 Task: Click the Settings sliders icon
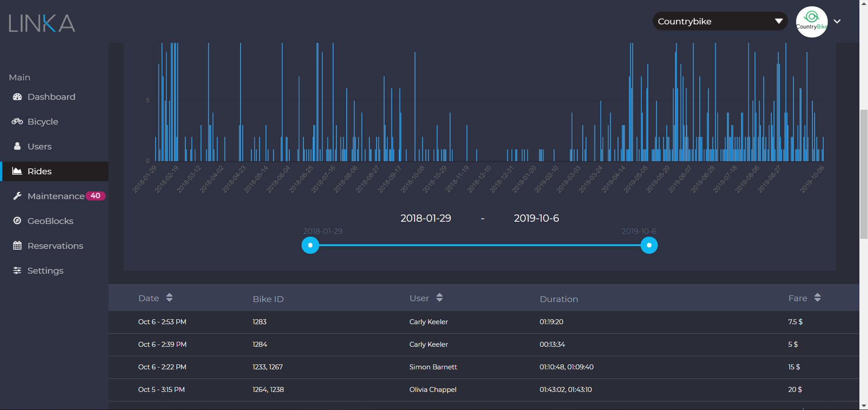tap(17, 270)
